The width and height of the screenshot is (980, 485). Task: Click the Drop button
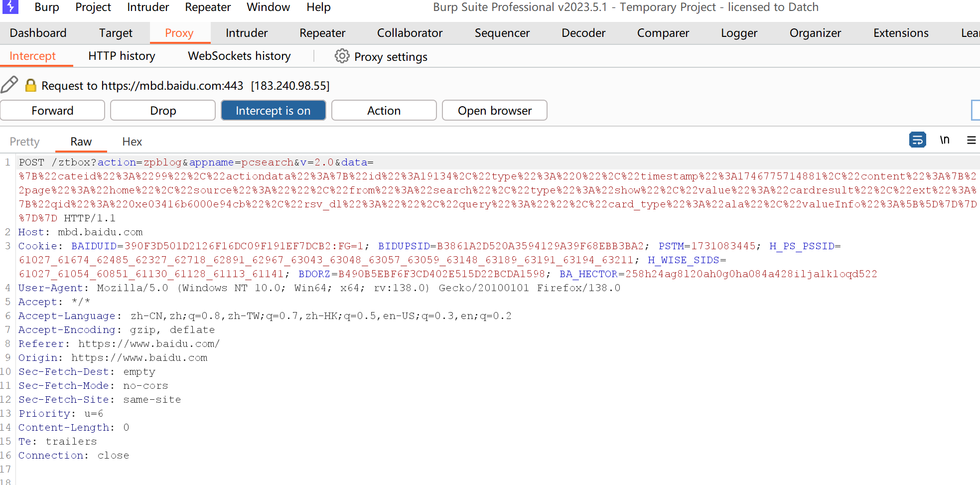[163, 110]
